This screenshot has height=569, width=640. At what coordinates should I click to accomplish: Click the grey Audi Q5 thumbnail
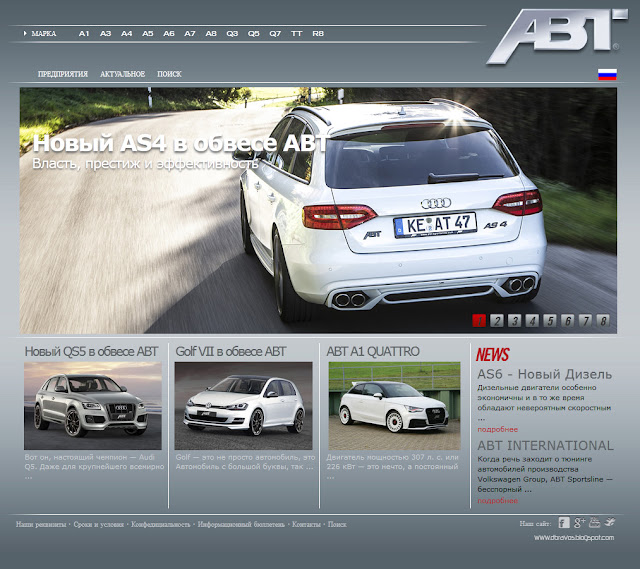93,406
